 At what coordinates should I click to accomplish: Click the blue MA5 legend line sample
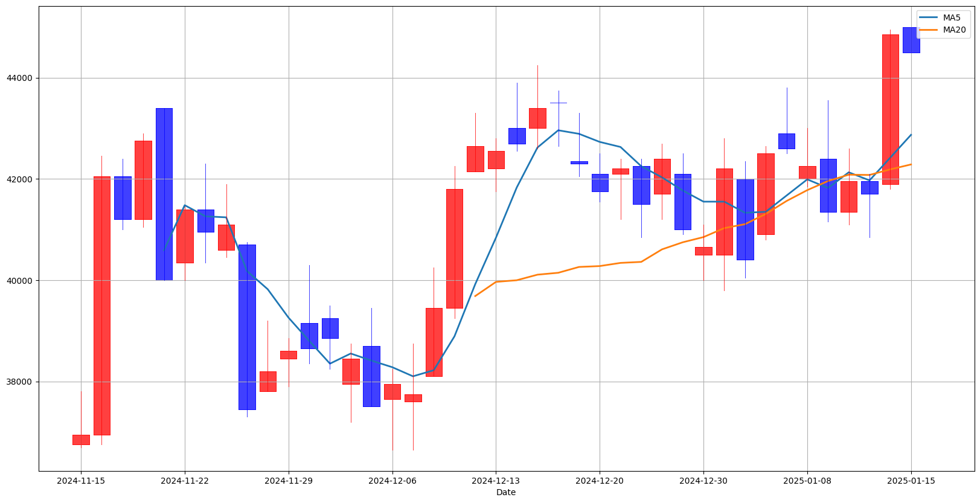pos(929,18)
